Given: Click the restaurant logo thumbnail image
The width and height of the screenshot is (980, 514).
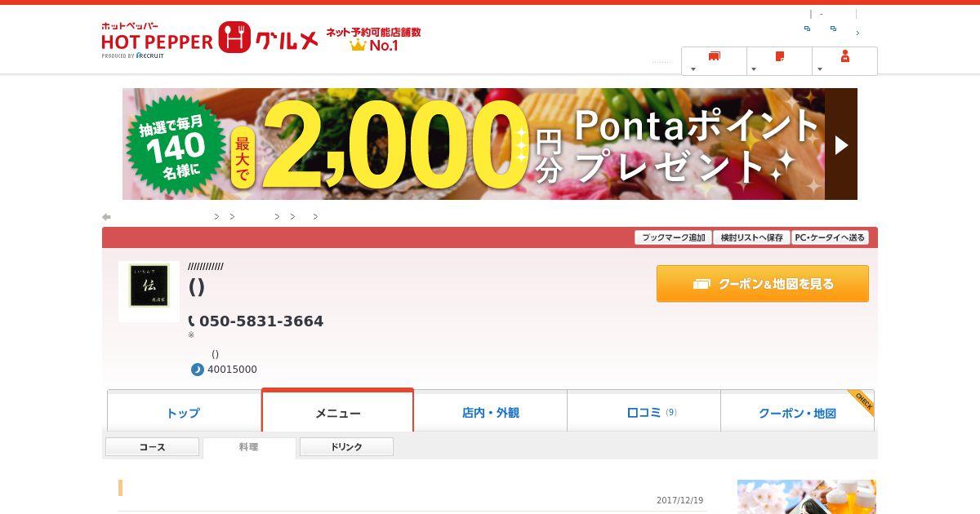Looking at the screenshot, I should (149, 291).
